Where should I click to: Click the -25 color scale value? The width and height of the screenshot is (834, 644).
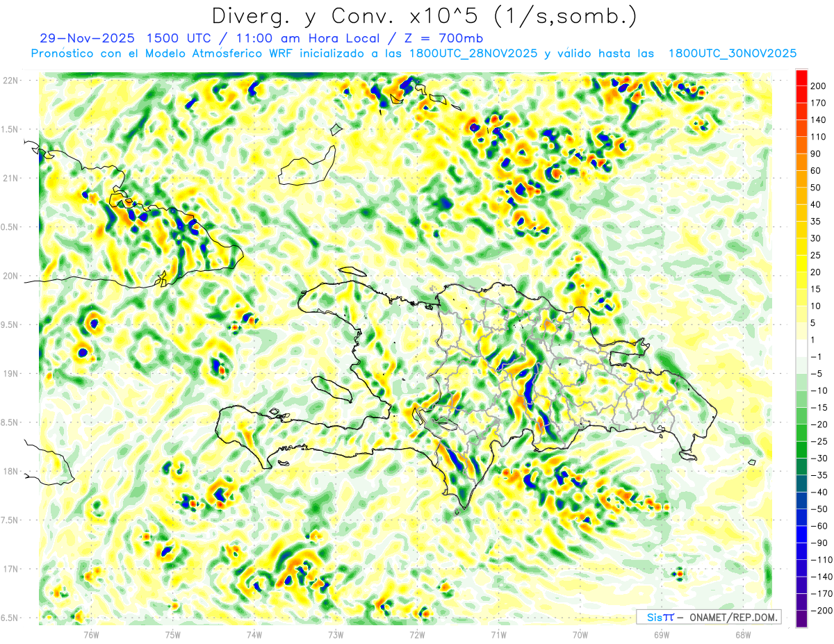(x=819, y=442)
